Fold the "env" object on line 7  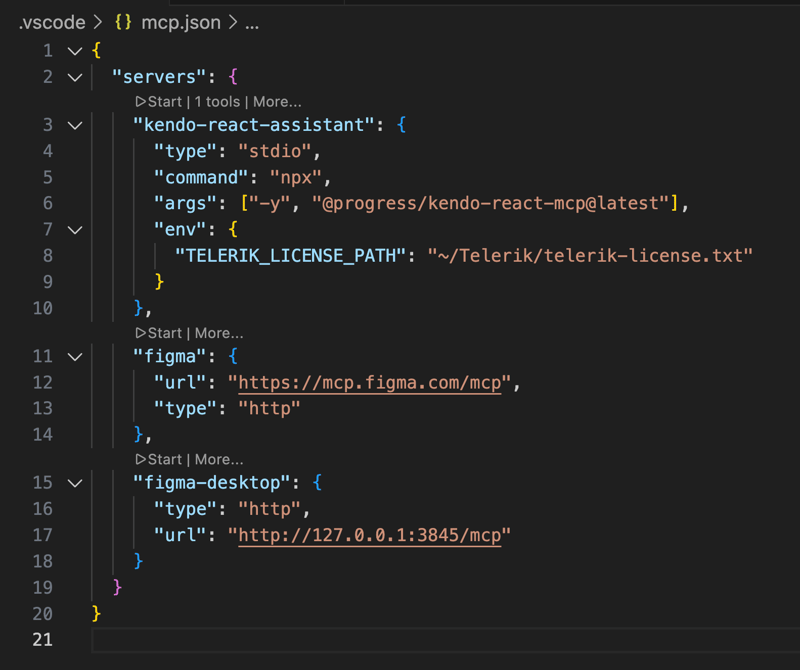point(74,230)
